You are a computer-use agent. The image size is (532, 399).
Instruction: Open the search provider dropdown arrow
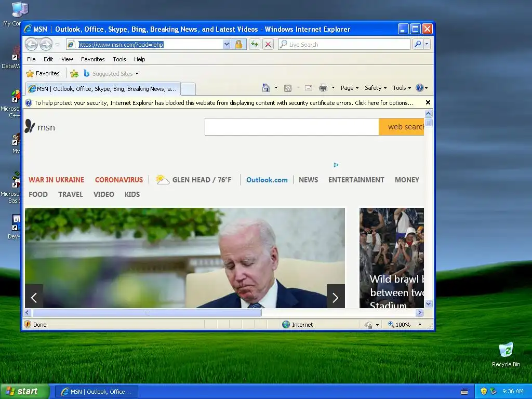coord(427,44)
